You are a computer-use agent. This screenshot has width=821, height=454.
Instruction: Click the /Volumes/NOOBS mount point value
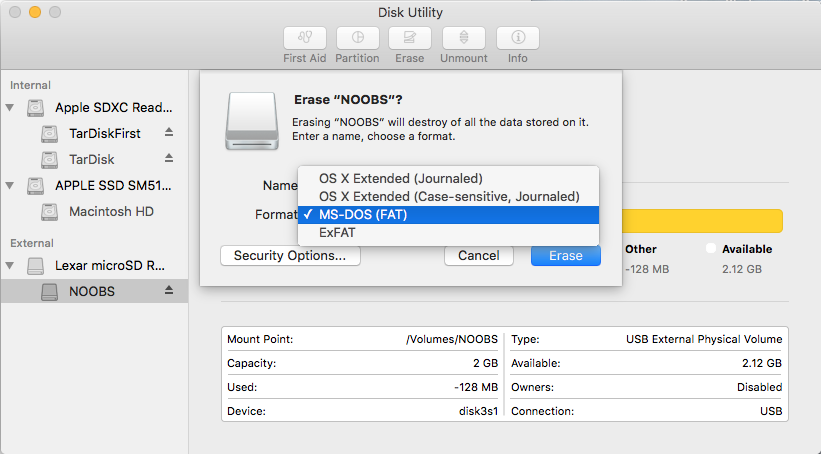click(452, 339)
